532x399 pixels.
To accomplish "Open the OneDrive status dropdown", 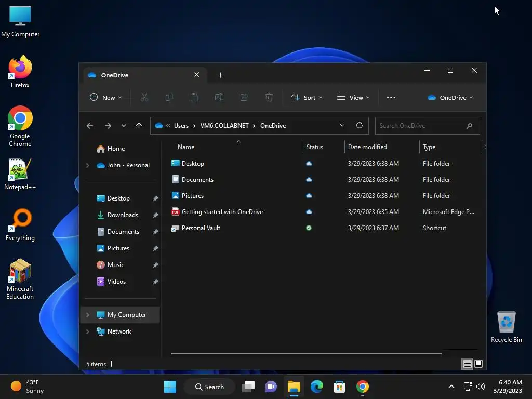I will pos(450,97).
